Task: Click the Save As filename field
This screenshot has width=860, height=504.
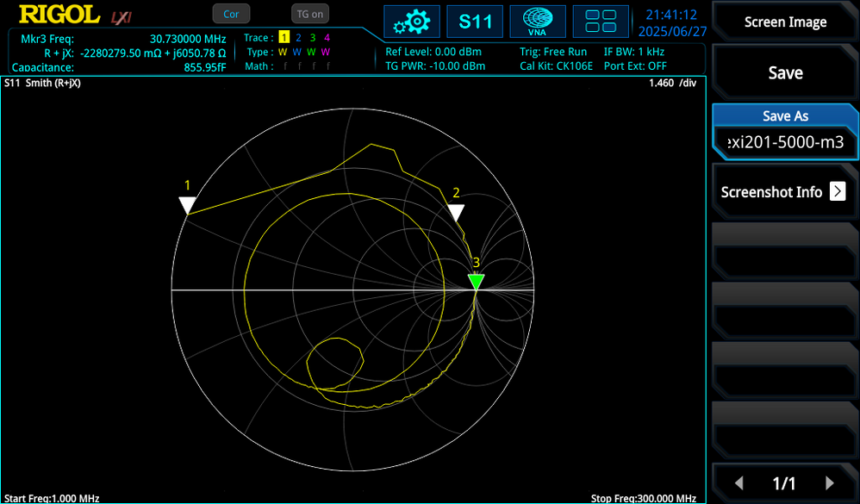Action: [784, 143]
